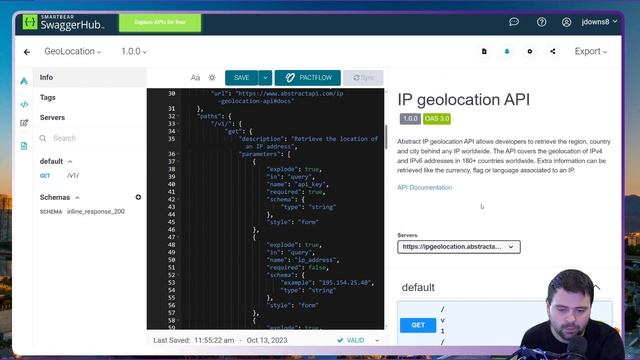Add a new schema with plus icon
Screen dimensions: 640x360
tap(138, 198)
